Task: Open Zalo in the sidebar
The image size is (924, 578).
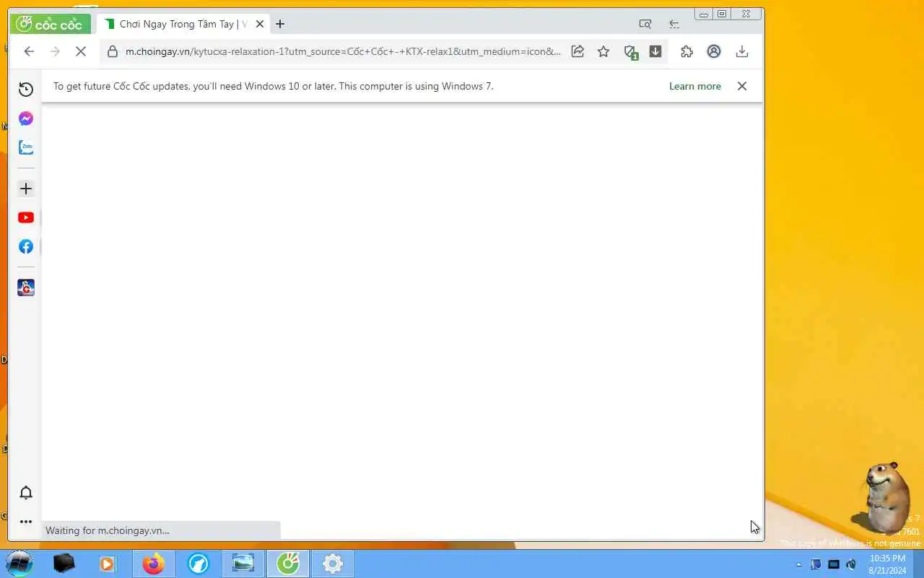Action: pos(26,147)
